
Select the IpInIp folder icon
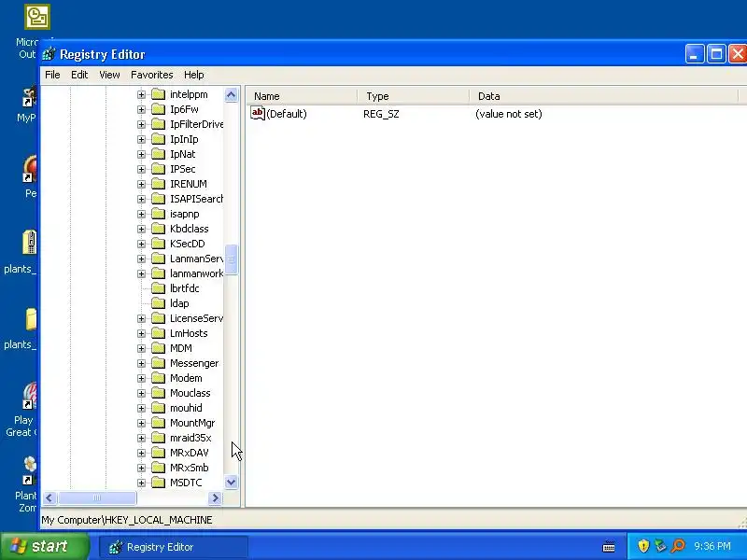point(158,139)
